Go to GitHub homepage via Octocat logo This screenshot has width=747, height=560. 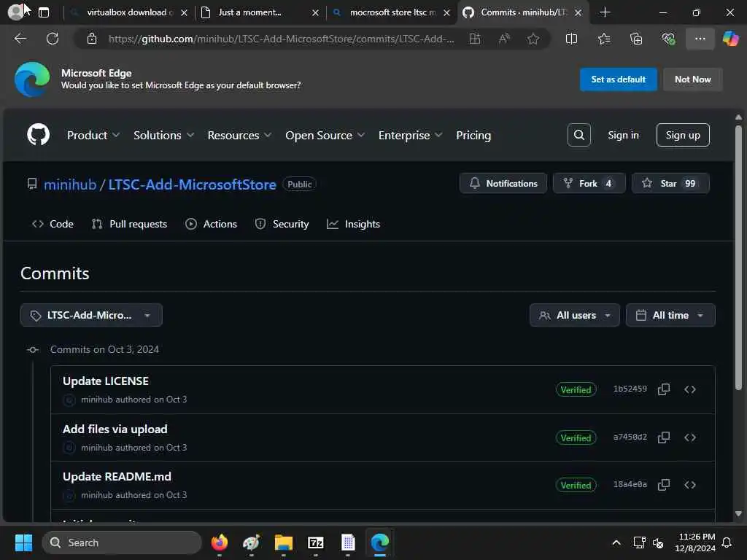pyautogui.click(x=38, y=135)
